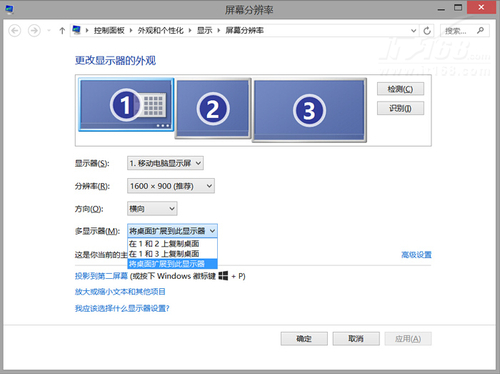Click the 确定 OK button
Image resolution: width=500 pixels, height=374 pixels.
304,339
